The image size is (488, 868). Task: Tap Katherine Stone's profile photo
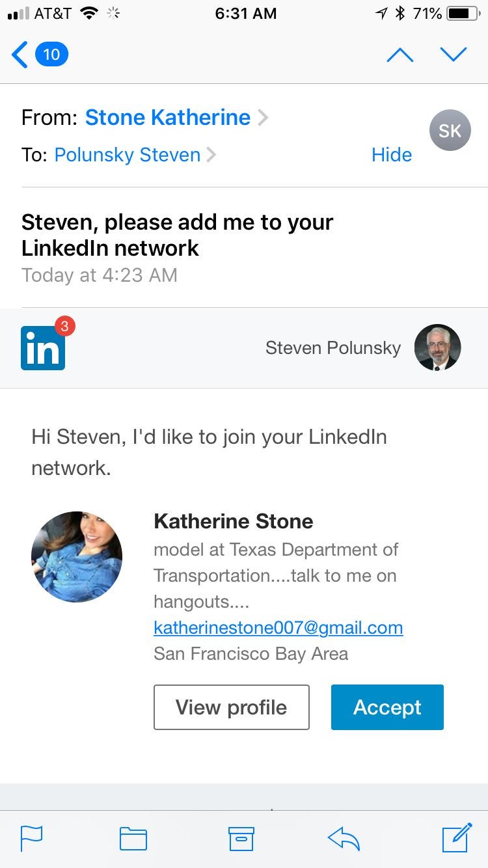point(77,557)
